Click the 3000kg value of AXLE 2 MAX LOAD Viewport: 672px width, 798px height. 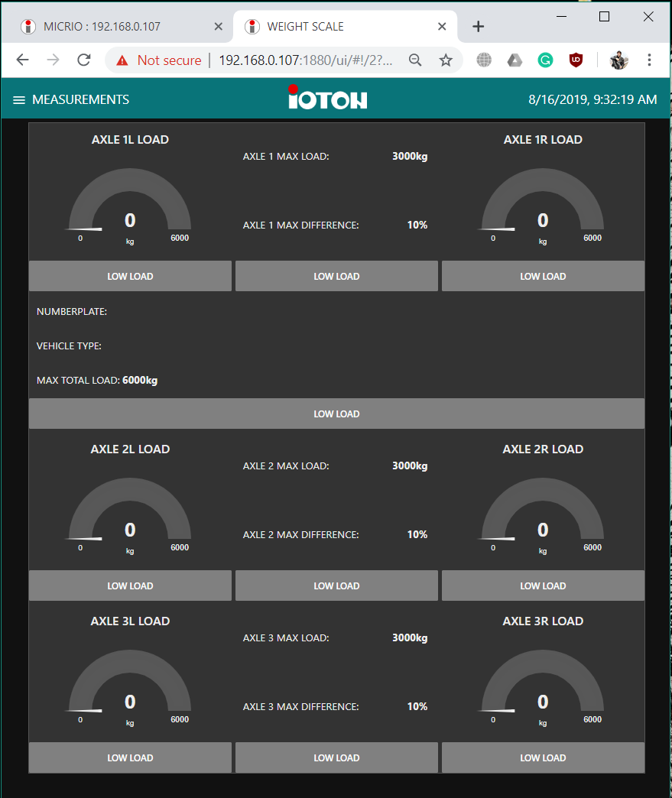(x=410, y=465)
